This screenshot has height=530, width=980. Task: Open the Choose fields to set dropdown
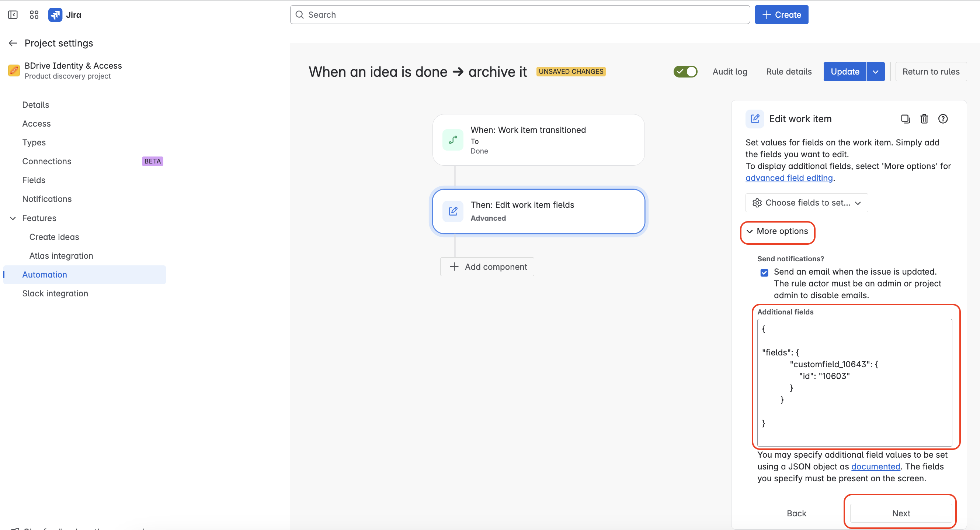[x=806, y=203]
